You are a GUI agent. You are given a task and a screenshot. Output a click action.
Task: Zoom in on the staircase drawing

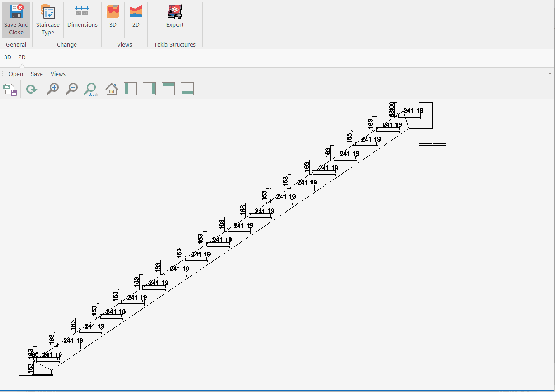[x=53, y=89]
